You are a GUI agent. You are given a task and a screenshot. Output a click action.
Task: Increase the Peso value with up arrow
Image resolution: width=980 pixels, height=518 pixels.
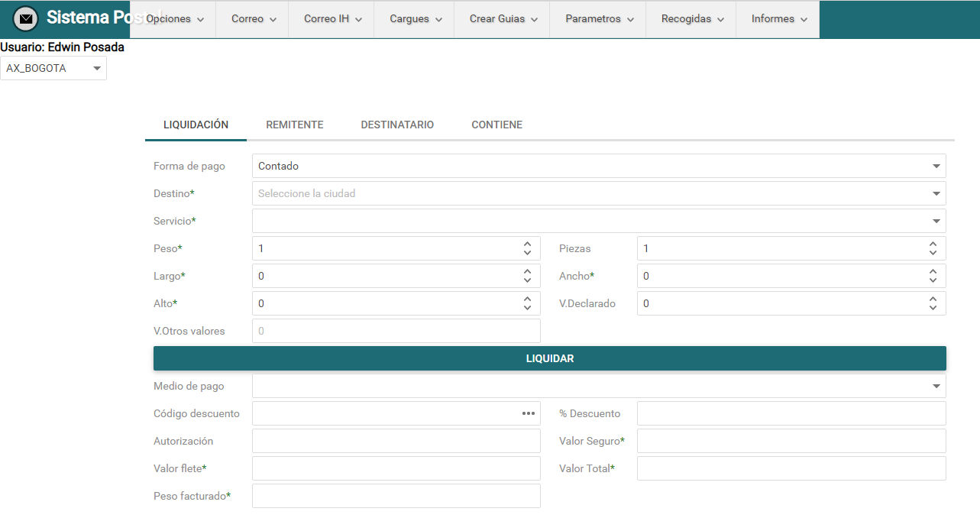(527, 244)
